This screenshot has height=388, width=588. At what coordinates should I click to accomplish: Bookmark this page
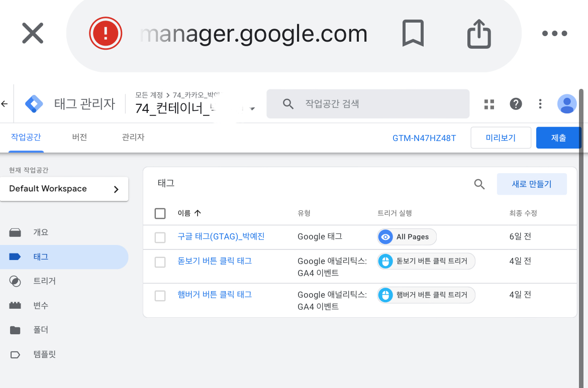click(x=413, y=33)
